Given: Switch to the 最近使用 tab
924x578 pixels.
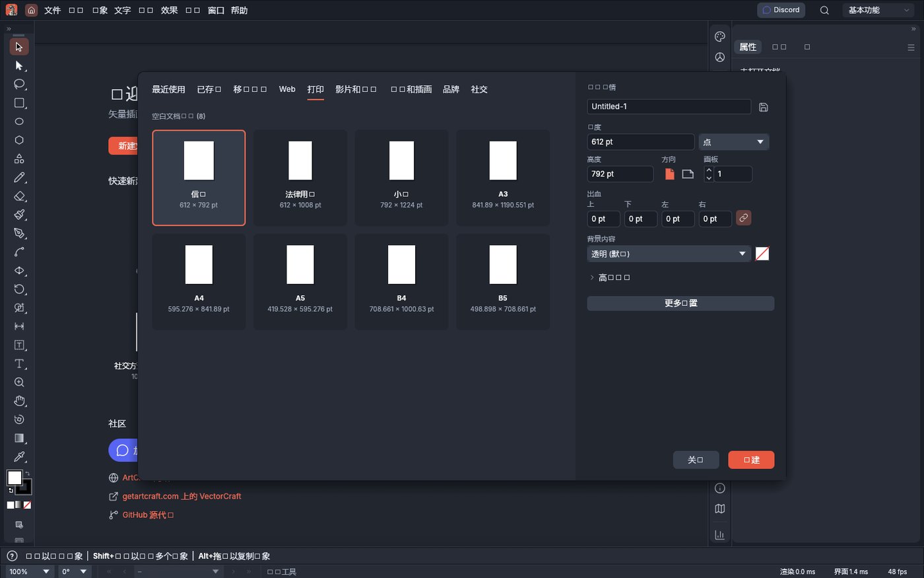Looking at the screenshot, I should (x=168, y=89).
